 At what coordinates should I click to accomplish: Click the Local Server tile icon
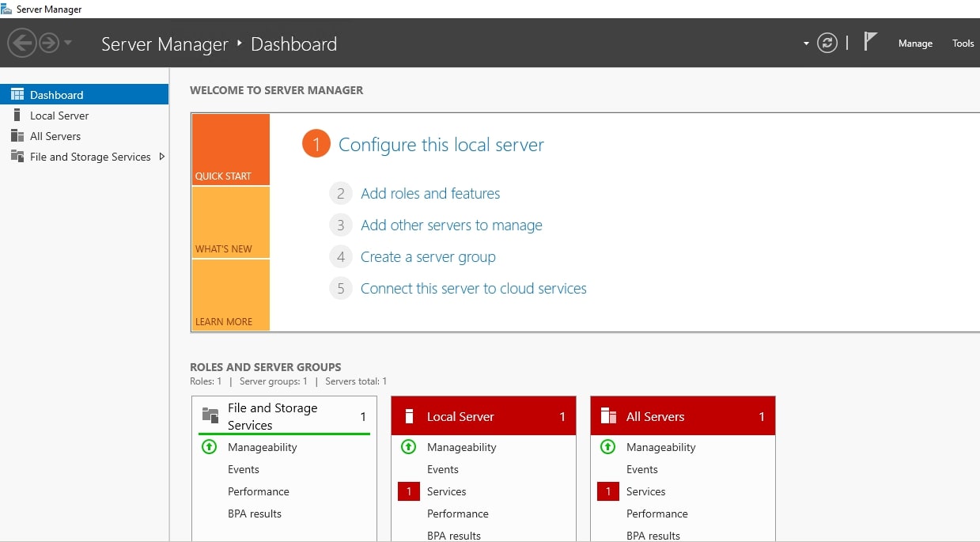point(410,416)
